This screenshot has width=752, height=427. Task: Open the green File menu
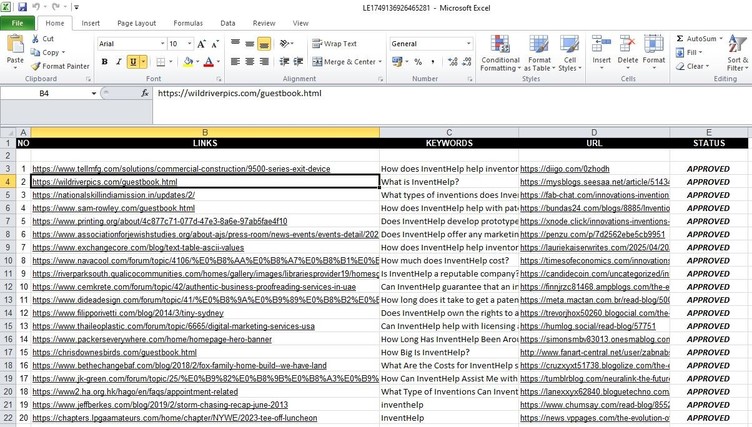[18, 23]
